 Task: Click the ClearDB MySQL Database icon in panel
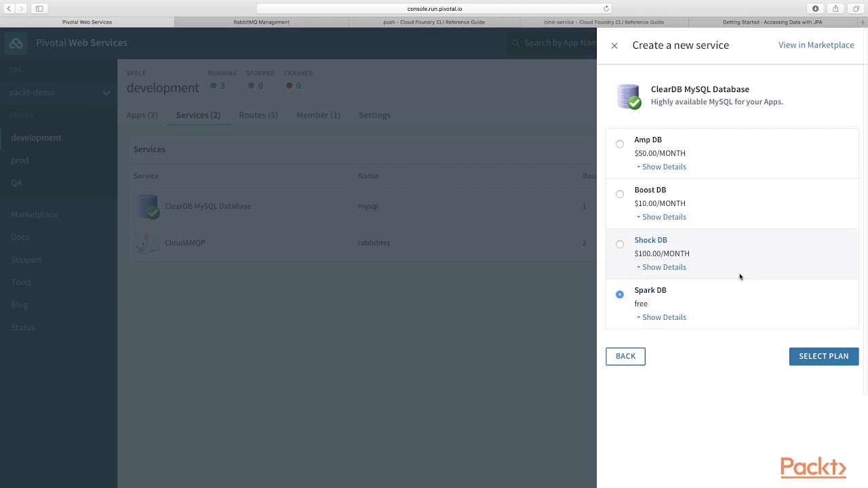629,96
